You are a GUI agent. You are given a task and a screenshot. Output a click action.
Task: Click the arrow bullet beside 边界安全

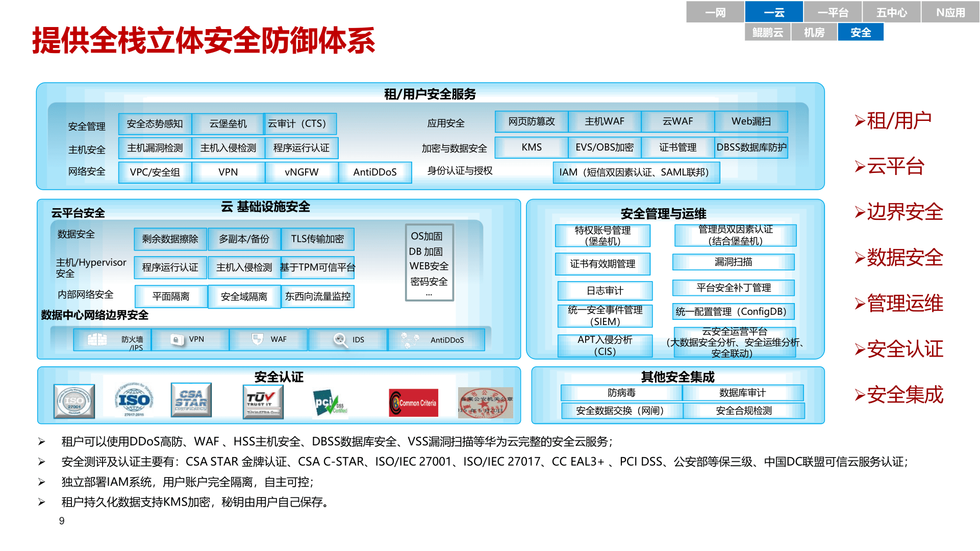coord(860,212)
